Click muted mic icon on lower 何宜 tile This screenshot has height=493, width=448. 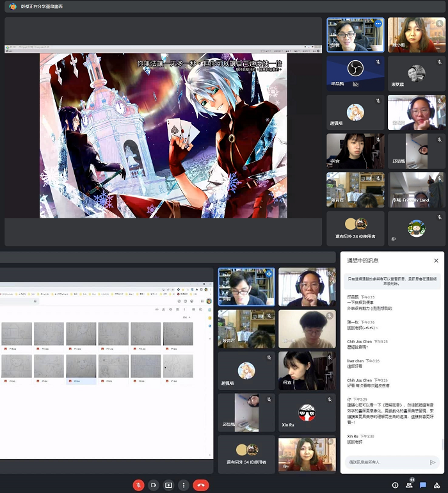pos(330,357)
